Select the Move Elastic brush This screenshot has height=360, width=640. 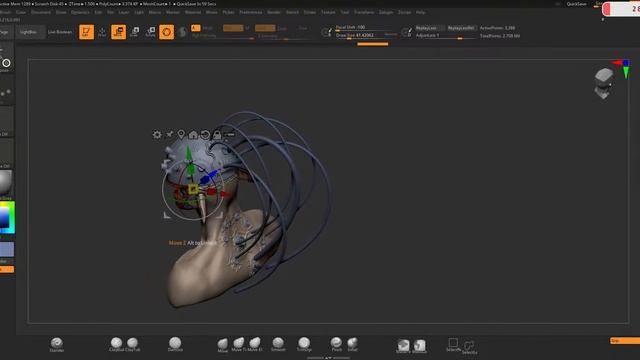coord(255,344)
